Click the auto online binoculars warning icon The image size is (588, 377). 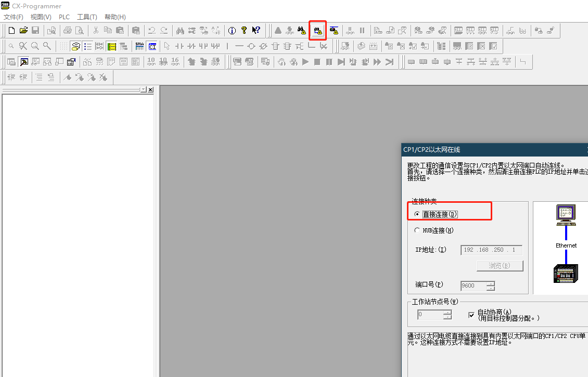tap(301, 30)
